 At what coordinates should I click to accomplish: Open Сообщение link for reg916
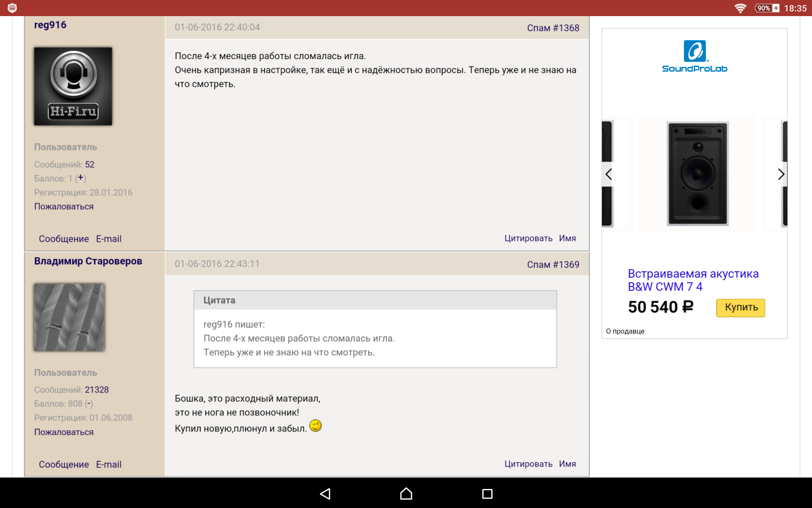tap(64, 239)
